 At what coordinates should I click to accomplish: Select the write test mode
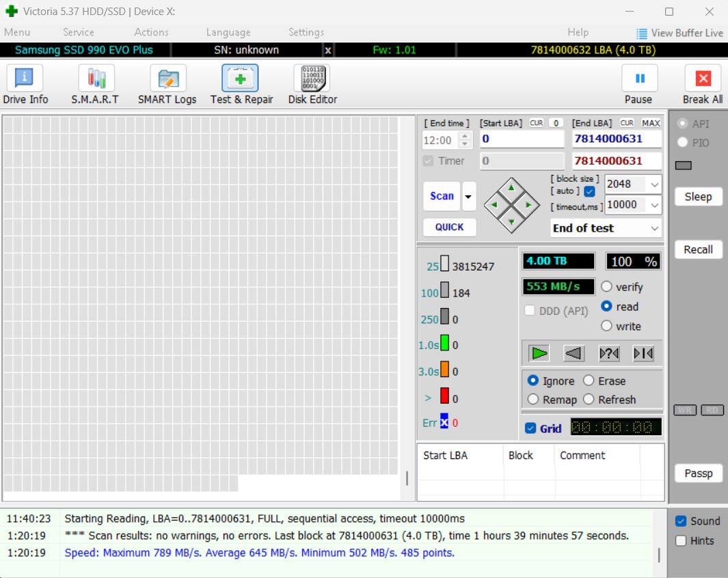pyautogui.click(x=606, y=326)
